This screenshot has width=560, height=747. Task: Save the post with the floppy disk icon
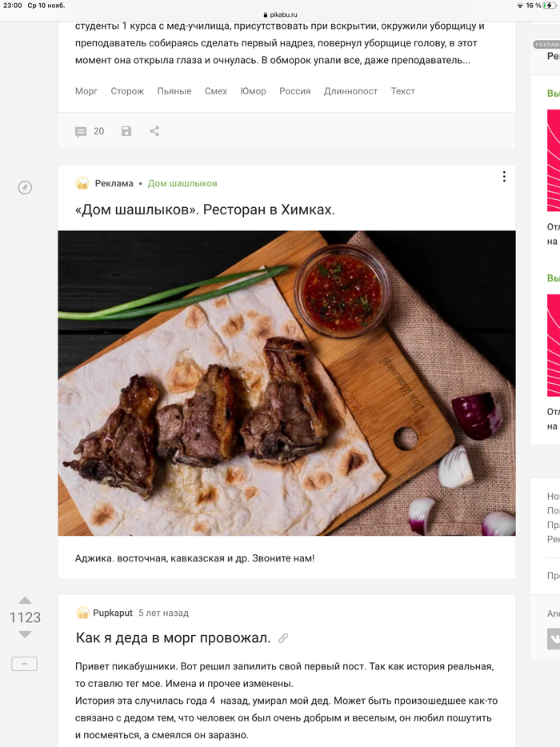126,131
